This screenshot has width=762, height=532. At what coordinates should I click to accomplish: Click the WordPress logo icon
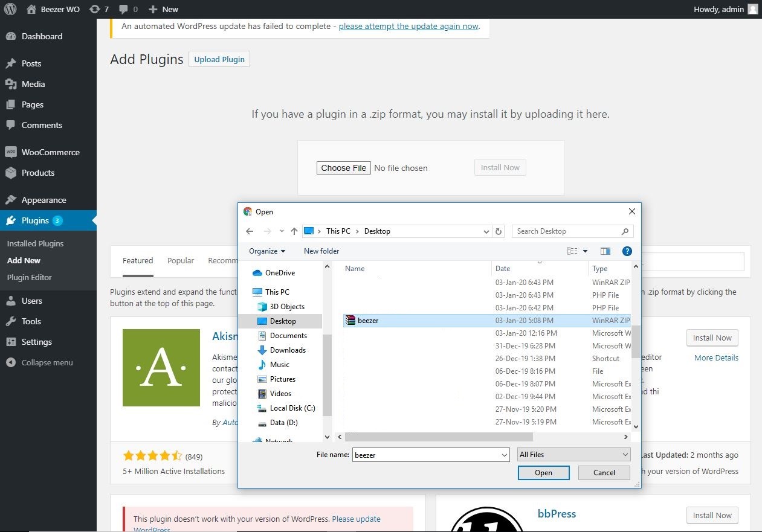click(x=10, y=9)
